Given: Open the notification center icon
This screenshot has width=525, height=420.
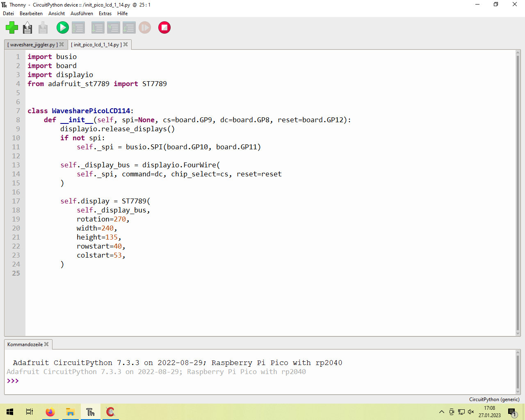Looking at the screenshot, I should pyautogui.click(x=512, y=412).
